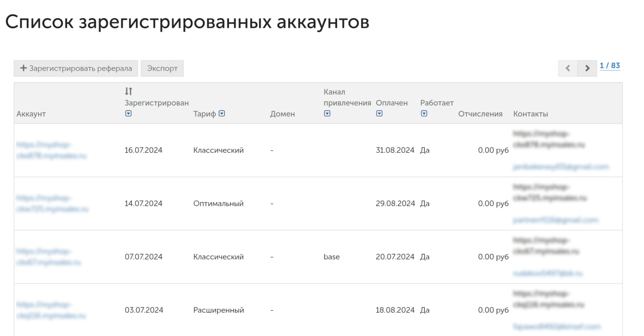Select the date cell 03.07.2024
Image resolution: width=644 pixels, height=336 pixels.
coord(143,310)
